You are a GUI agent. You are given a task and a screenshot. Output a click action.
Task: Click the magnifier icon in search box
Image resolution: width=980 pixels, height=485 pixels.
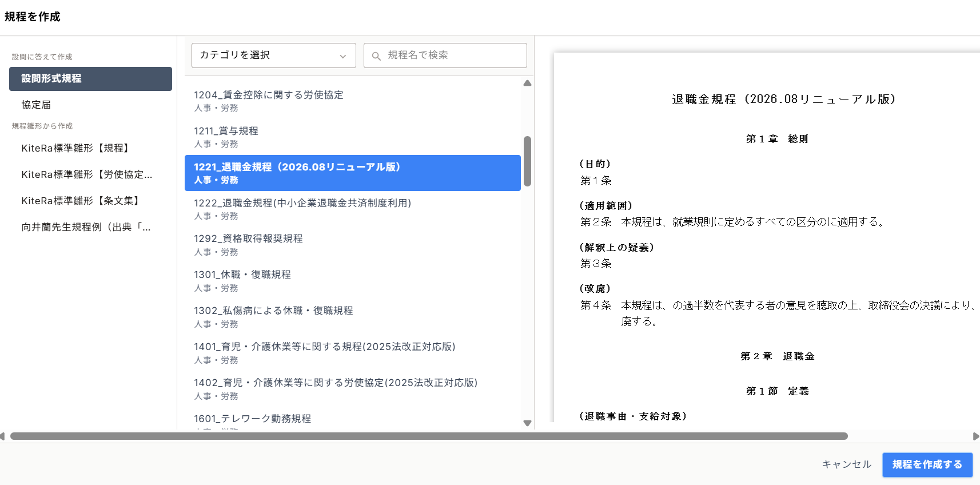[x=376, y=56]
